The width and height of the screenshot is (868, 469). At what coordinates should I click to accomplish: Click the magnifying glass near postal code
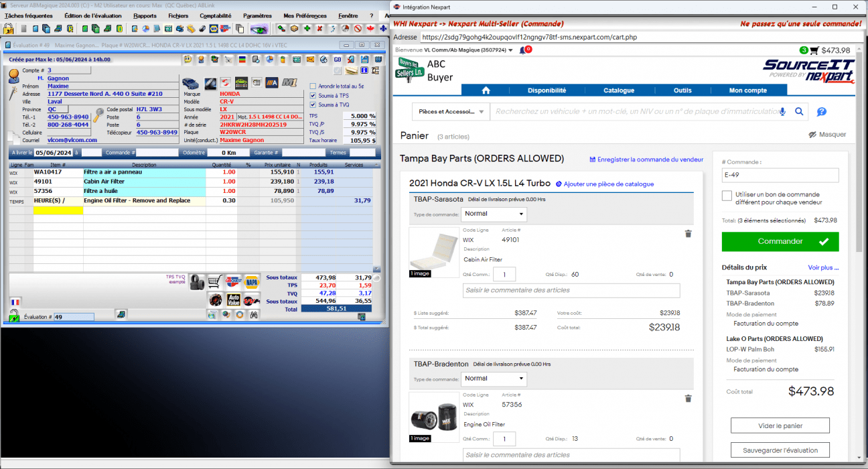coord(98,113)
